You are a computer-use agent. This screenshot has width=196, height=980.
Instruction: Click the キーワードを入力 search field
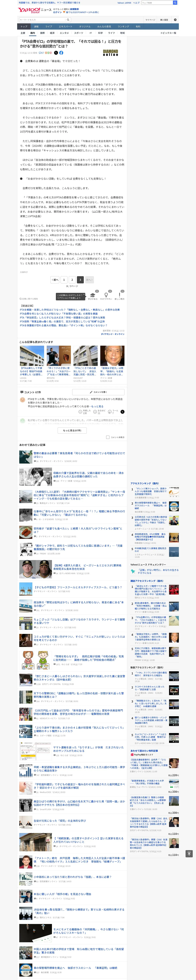(42, 20)
